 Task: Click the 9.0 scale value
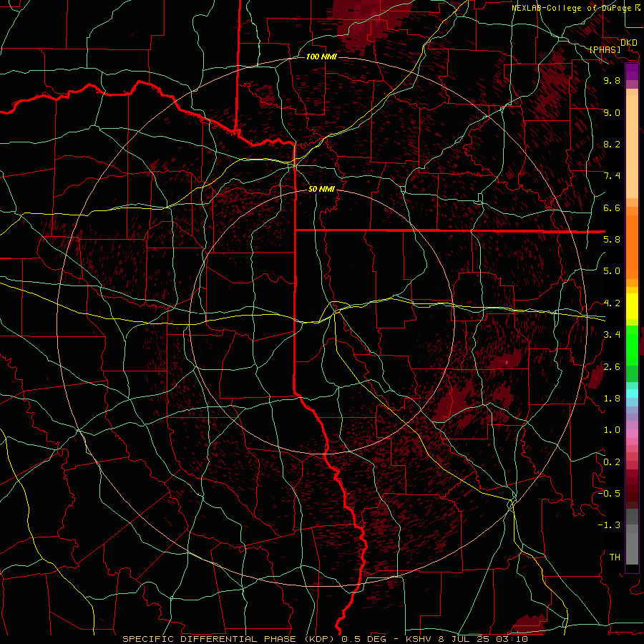(612, 112)
